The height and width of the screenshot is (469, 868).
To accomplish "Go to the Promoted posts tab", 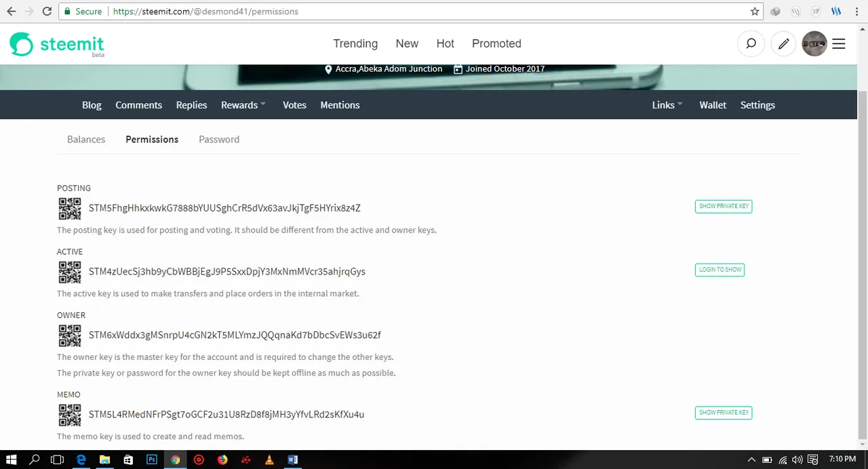I will (x=496, y=43).
